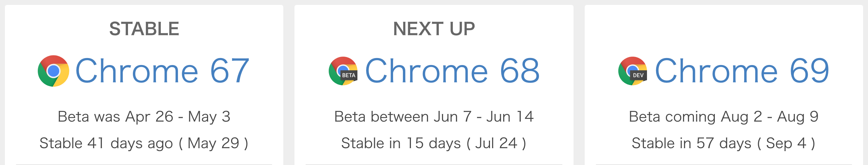The height and width of the screenshot is (165, 868).
Task: Click 'Beta was Apr 26 - May 3' text
Action: 144,117
